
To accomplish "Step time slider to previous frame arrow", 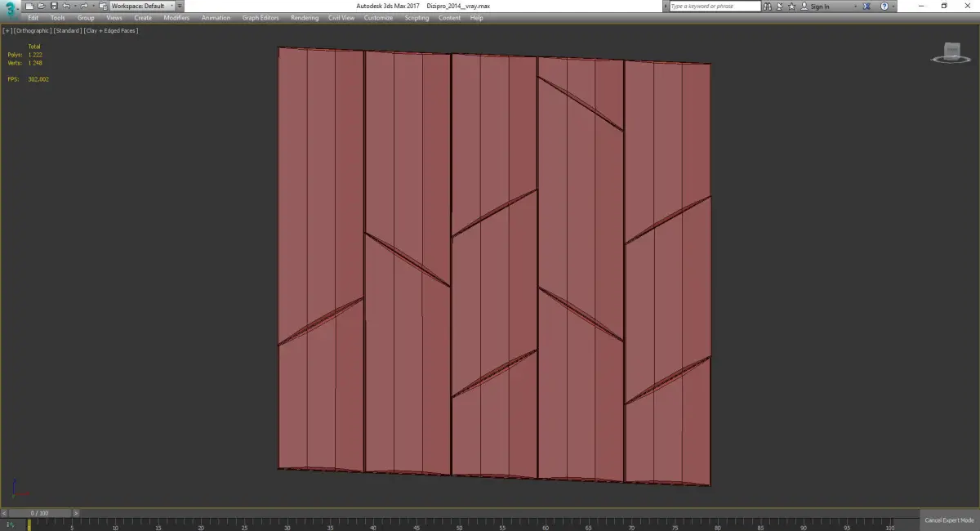I will tap(3, 513).
